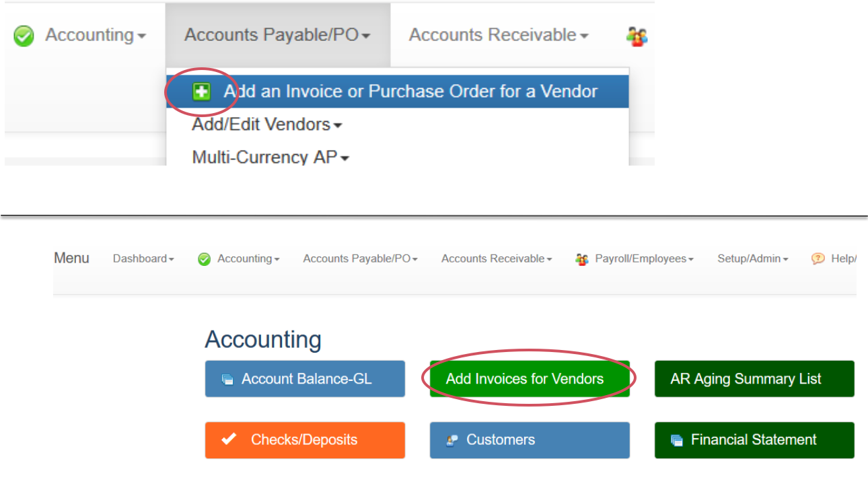Expand Add/Edit Vendors submenu
This screenshot has width=868, height=490.
(x=266, y=125)
